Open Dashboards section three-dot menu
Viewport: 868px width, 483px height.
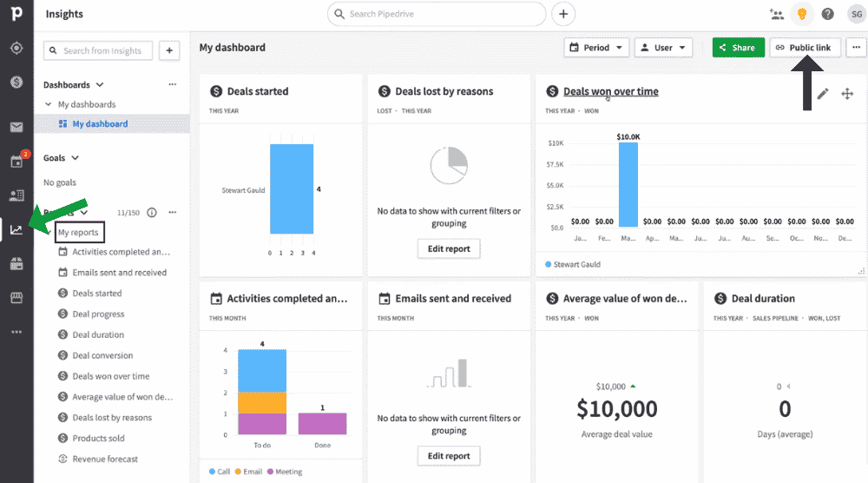(x=173, y=84)
